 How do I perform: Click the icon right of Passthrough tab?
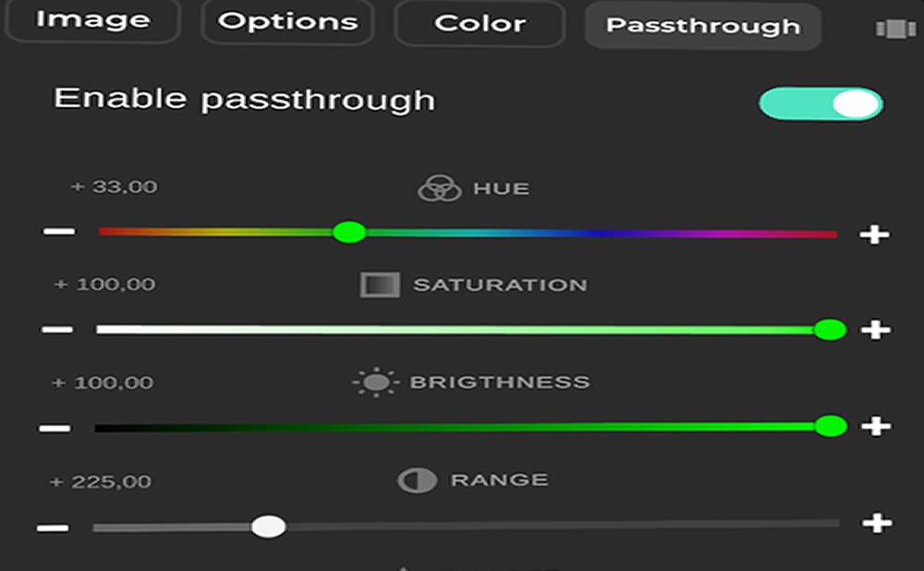coord(894,29)
